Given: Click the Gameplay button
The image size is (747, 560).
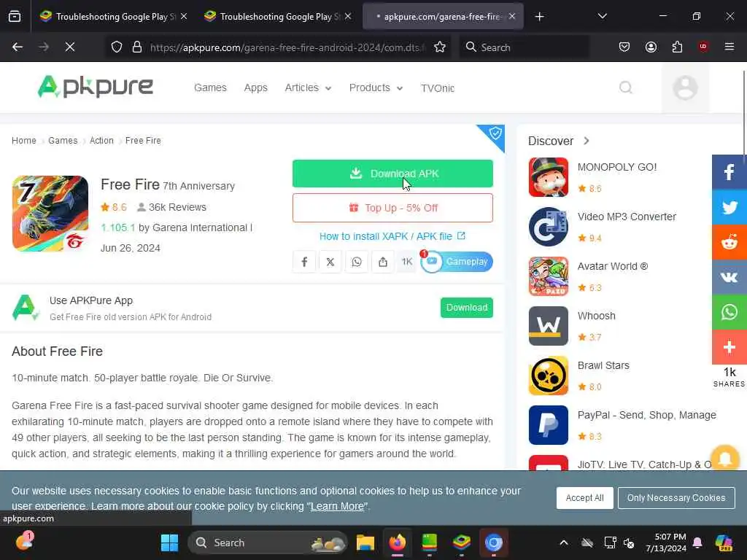Looking at the screenshot, I should click(457, 262).
